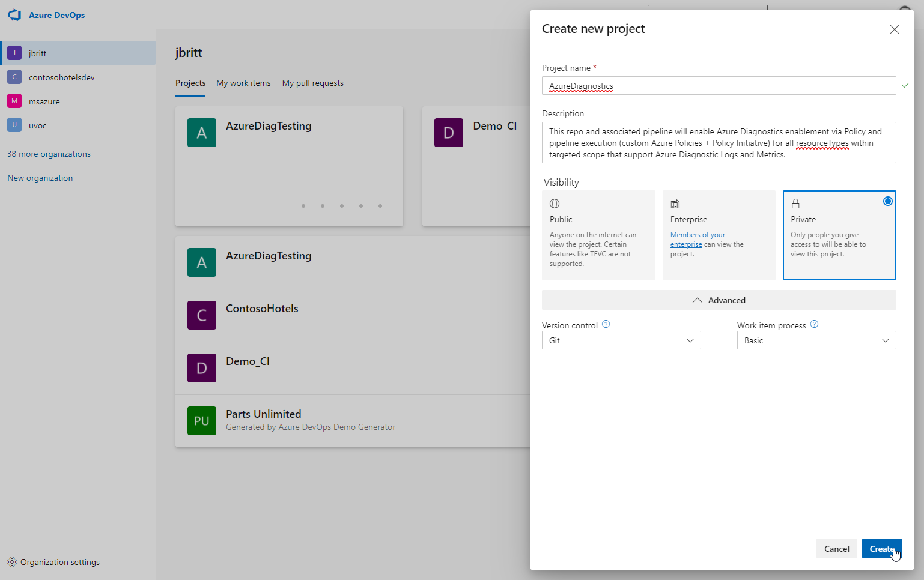This screenshot has width=924, height=580.
Task: Select the msazure organization avatar
Action: (14, 101)
